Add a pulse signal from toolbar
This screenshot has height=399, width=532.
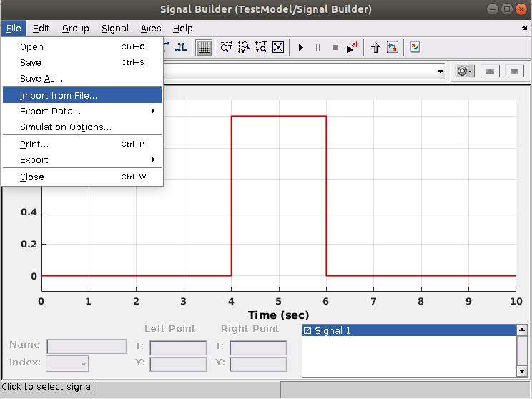click(x=181, y=47)
